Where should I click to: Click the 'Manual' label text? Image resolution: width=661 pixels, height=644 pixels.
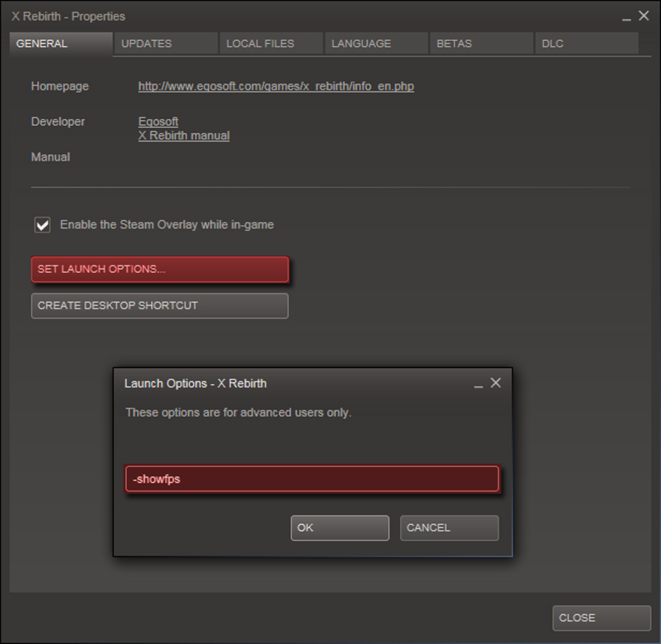coord(50,157)
